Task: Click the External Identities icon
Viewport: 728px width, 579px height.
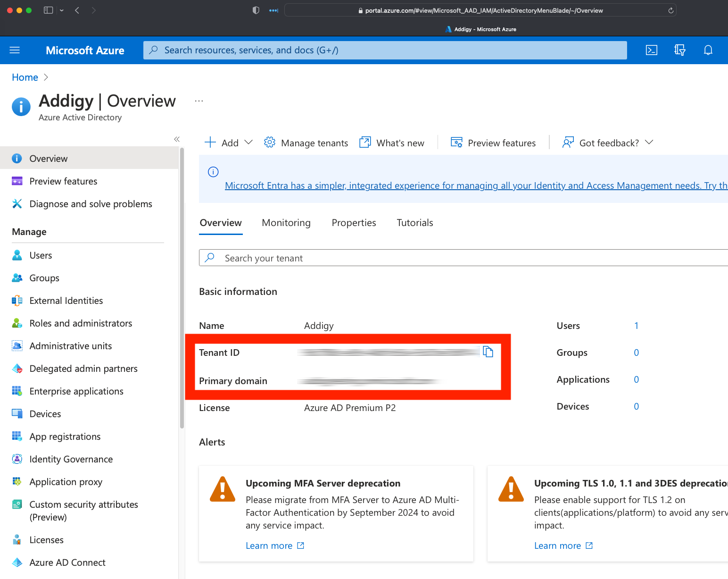Action: pyautogui.click(x=17, y=301)
